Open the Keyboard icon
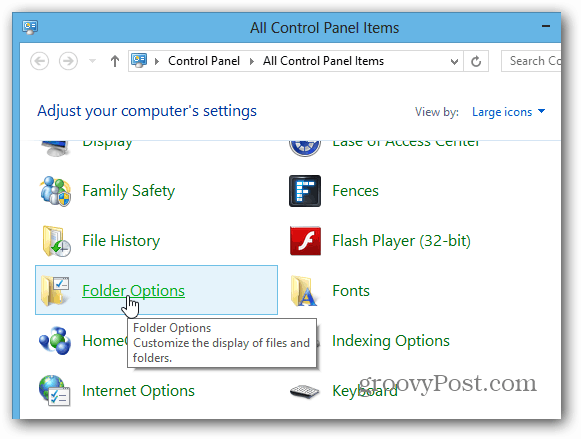581x439 pixels. pos(305,391)
